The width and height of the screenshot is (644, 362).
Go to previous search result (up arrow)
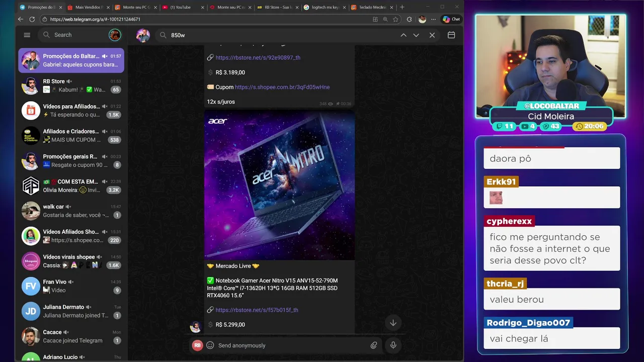pos(404,35)
